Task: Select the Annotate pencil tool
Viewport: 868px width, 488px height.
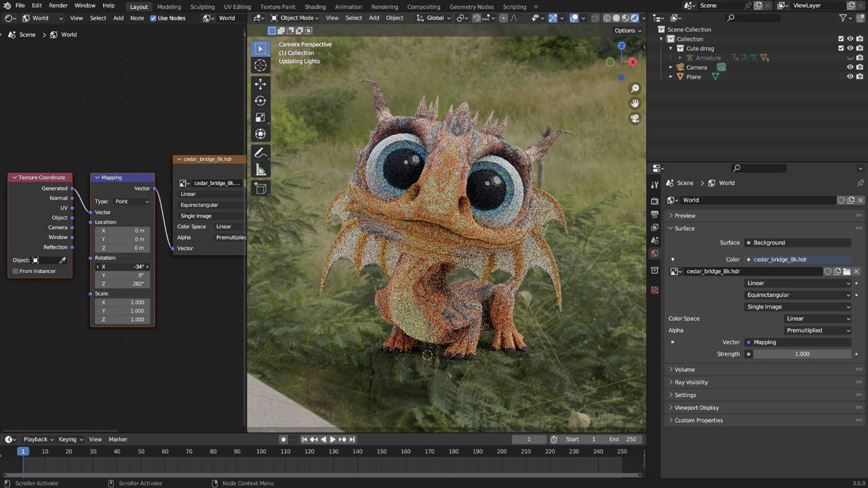Action: [260, 153]
